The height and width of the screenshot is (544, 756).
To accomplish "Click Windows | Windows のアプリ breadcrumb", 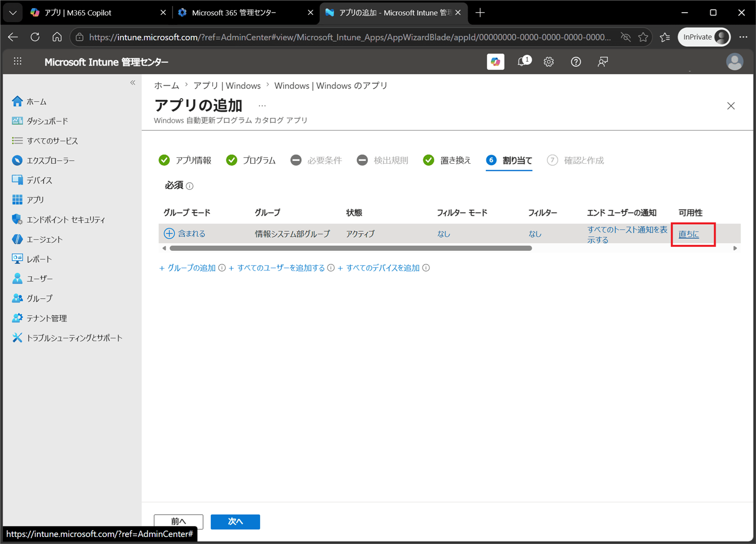I will [331, 86].
